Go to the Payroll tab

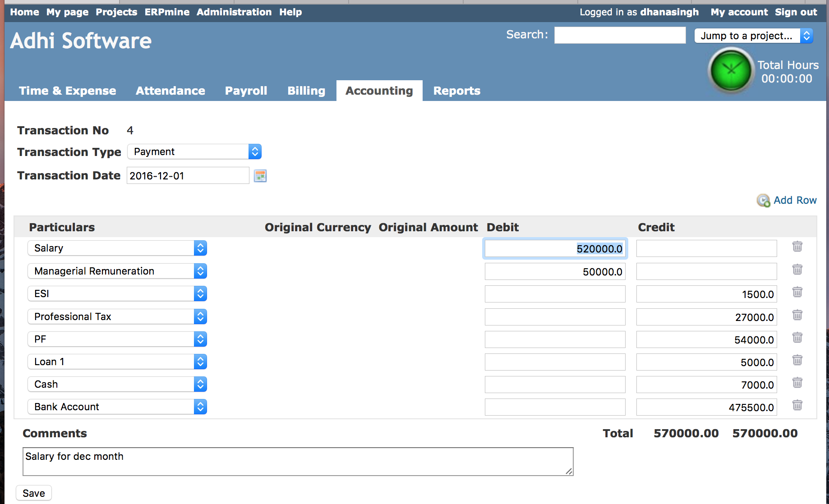246,91
